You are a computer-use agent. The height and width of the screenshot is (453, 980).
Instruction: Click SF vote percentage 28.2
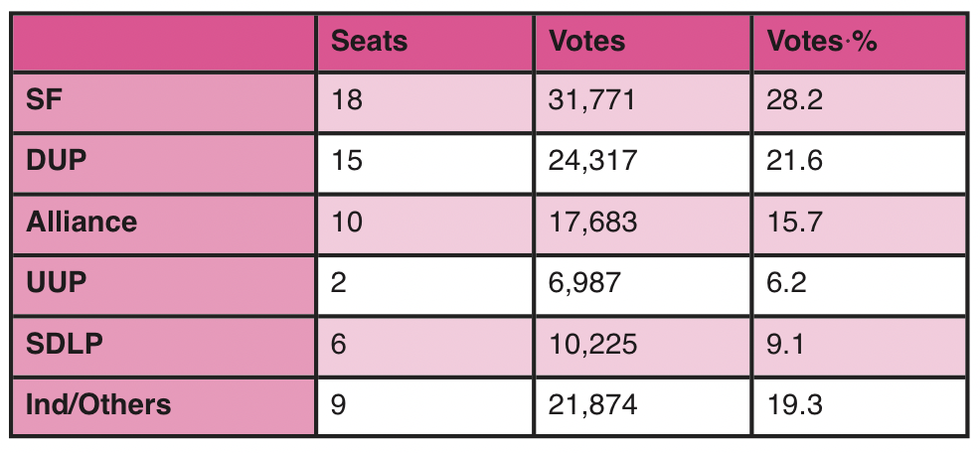coord(794,100)
